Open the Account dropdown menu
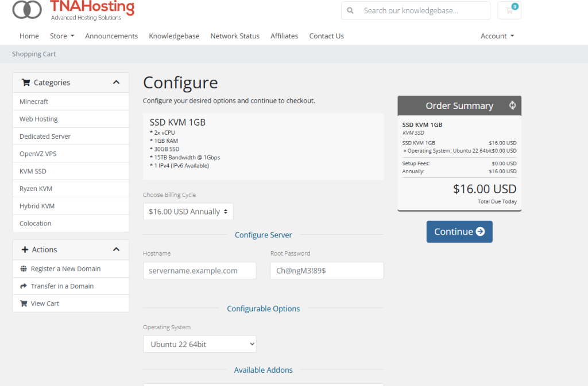Image resolution: width=588 pixels, height=386 pixels. click(x=497, y=36)
